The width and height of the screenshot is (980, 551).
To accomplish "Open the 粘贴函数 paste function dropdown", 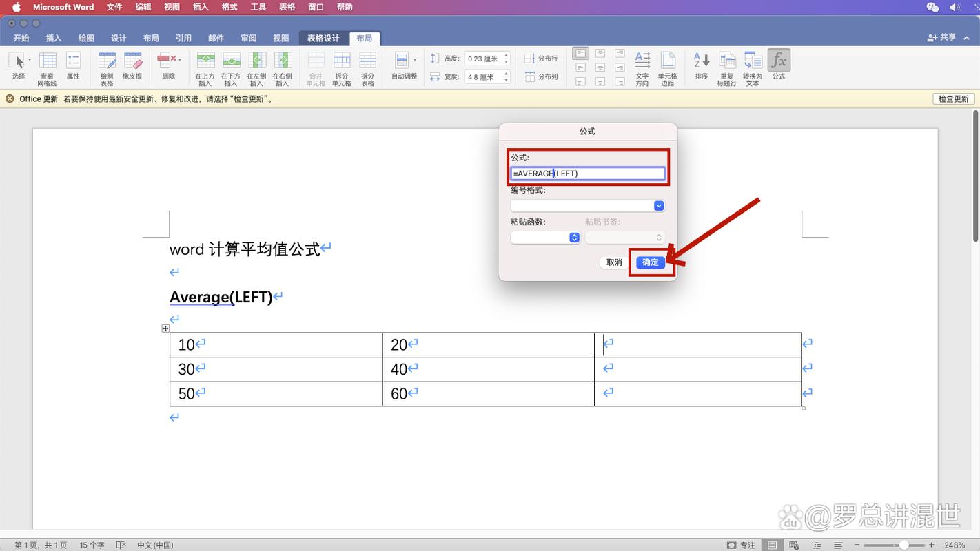I will point(545,238).
